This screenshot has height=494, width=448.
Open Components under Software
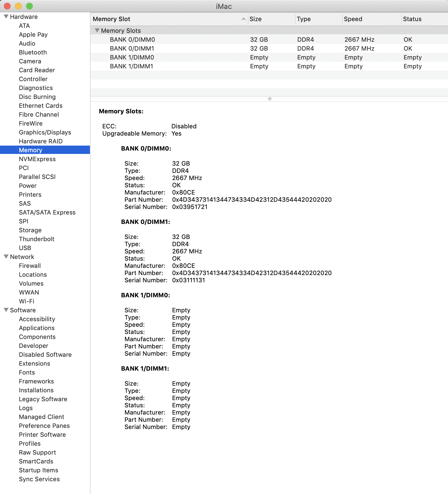click(37, 337)
